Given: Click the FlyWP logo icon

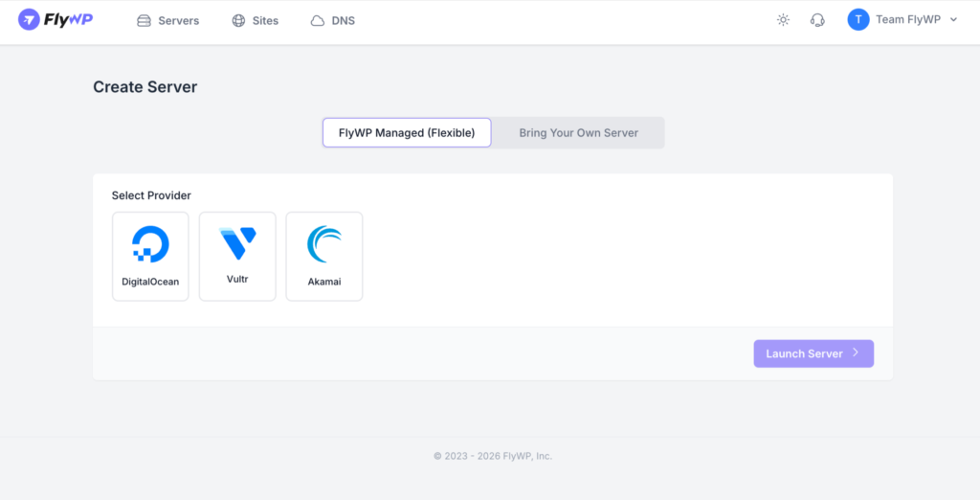Looking at the screenshot, I should pyautogui.click(x=29, y=20).
